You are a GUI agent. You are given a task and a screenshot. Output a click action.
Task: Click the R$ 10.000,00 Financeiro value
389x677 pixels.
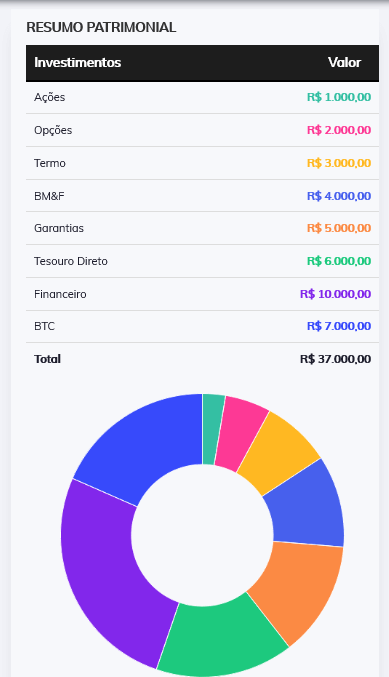[x=335, y=294]
